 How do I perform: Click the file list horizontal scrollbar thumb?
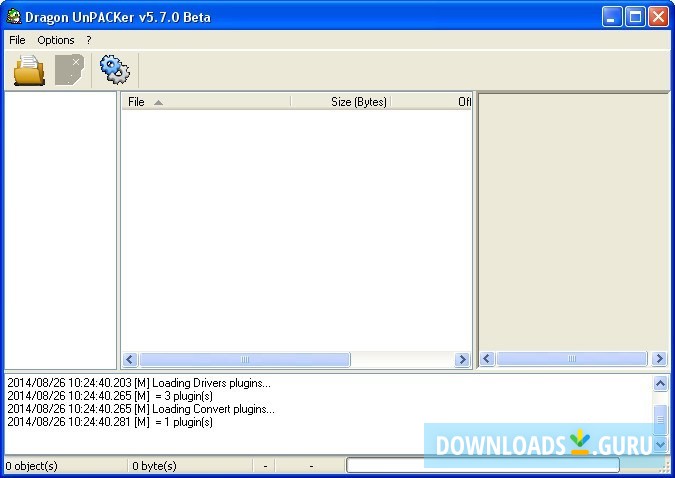coord(245,359)
